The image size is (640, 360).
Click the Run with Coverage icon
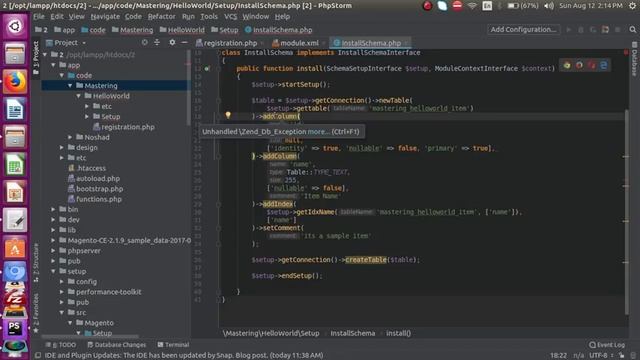pyautogui.click(x=593, y=29)
